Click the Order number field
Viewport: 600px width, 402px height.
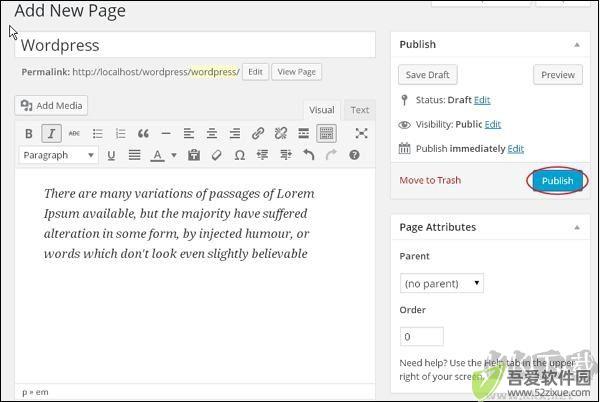pos(422,337)
